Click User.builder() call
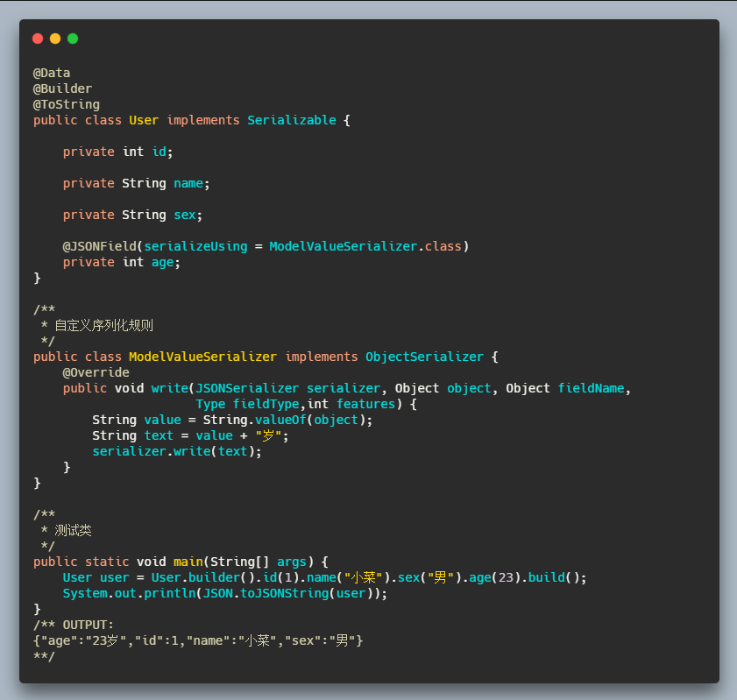The height and width of the screenshot is (700, 737). (202, 577)
